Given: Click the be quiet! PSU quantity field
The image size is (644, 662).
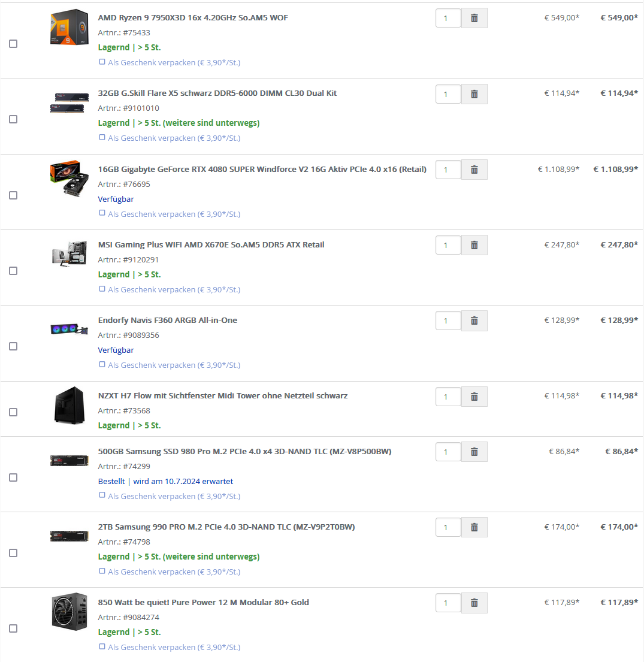Looking at the screenshot, I should click(448, 603).
